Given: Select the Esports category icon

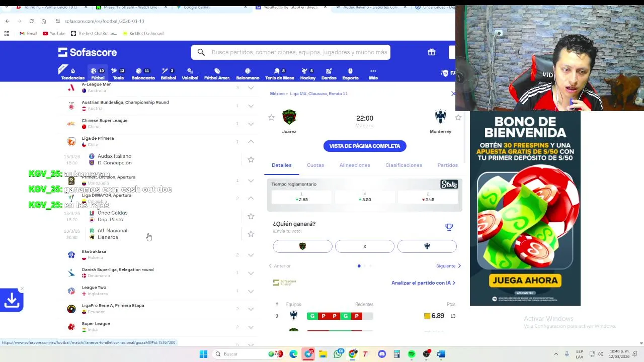Looking at the screenshot, I should click(x=350, y=74).
